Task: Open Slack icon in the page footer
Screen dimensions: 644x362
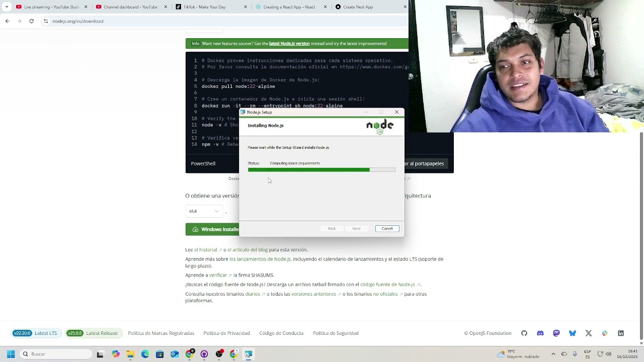Action: click(x=605, y=333)
